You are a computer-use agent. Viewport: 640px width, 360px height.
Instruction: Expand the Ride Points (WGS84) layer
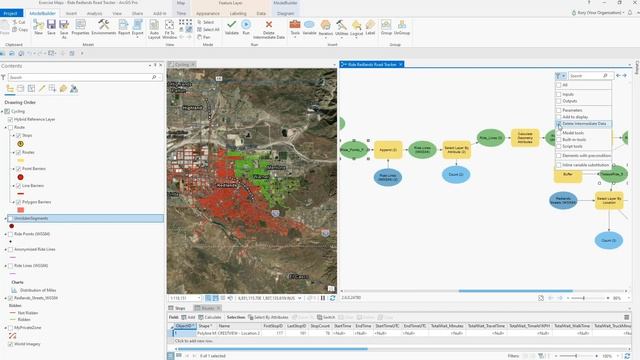pyautogui.click(x=5, y=234)
